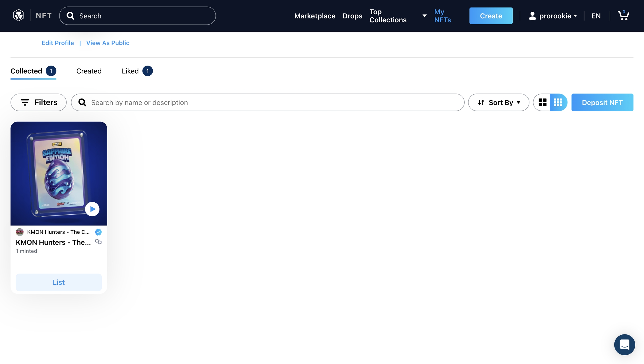Click the KMON Hunters creator avatar
This screenshot has width=644, height=364.
[x=20, y=232]
